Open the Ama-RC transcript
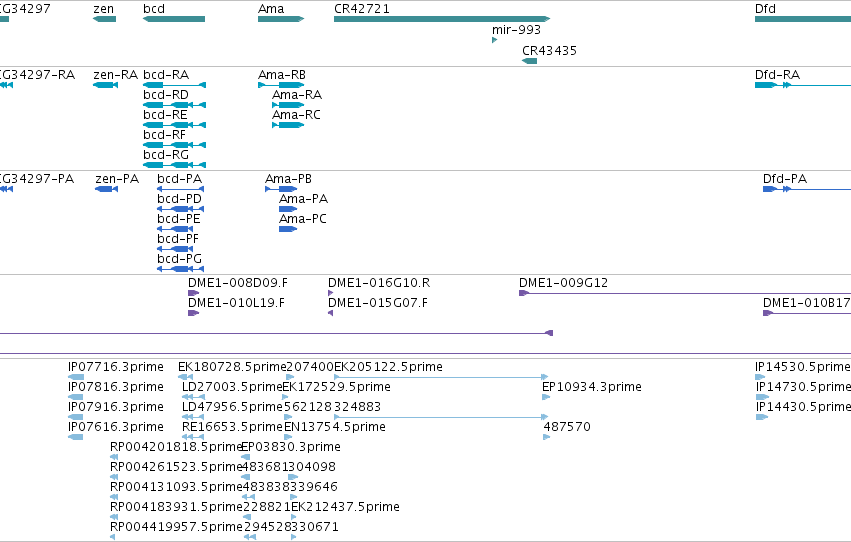The height and width of the screenshot is (542, 851). point(288,125)
